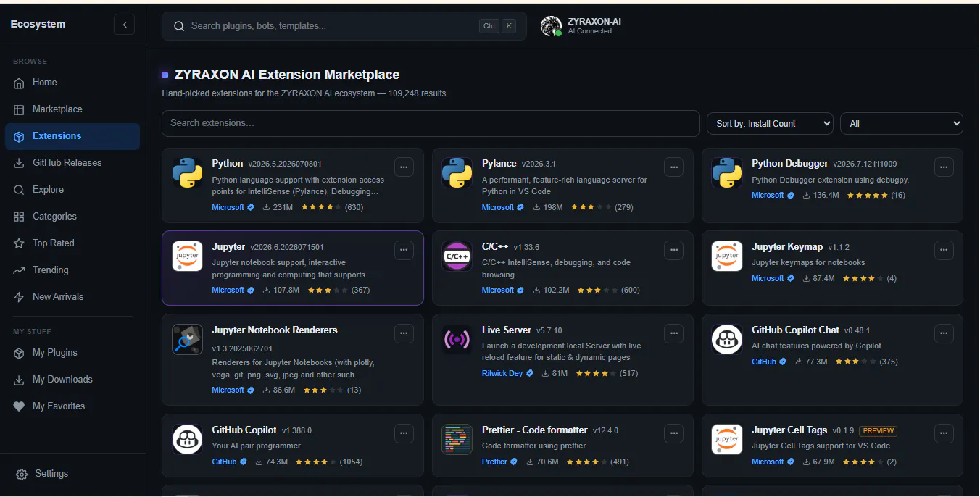Click the Jupyter Cell Tags logo
The height and width of the screenshot is (497, 980).
click(x=726, y=439)
